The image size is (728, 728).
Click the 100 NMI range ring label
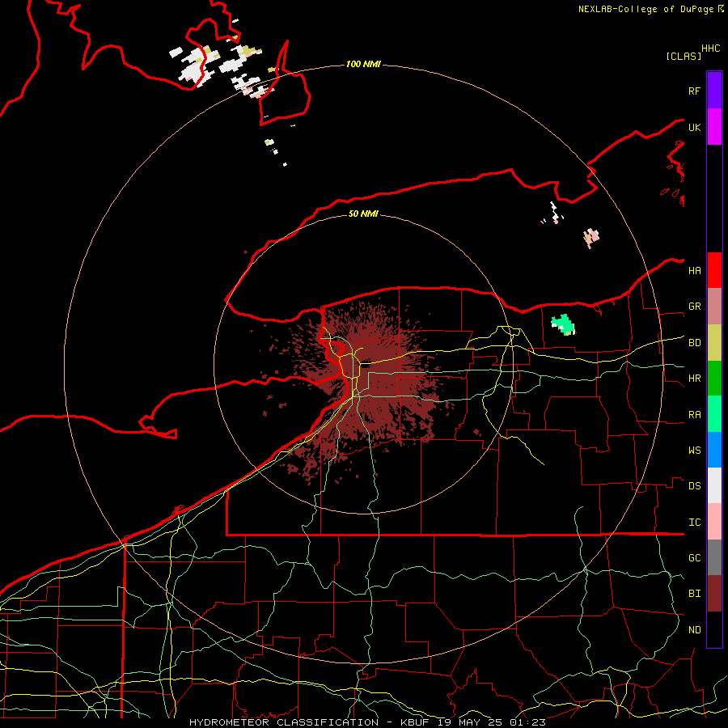click(363, 64)
